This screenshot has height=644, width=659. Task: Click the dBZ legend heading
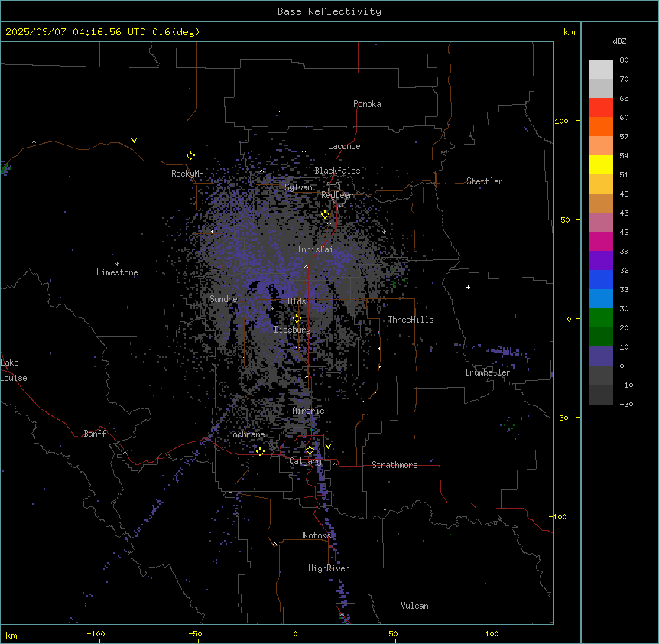point(619,41)
